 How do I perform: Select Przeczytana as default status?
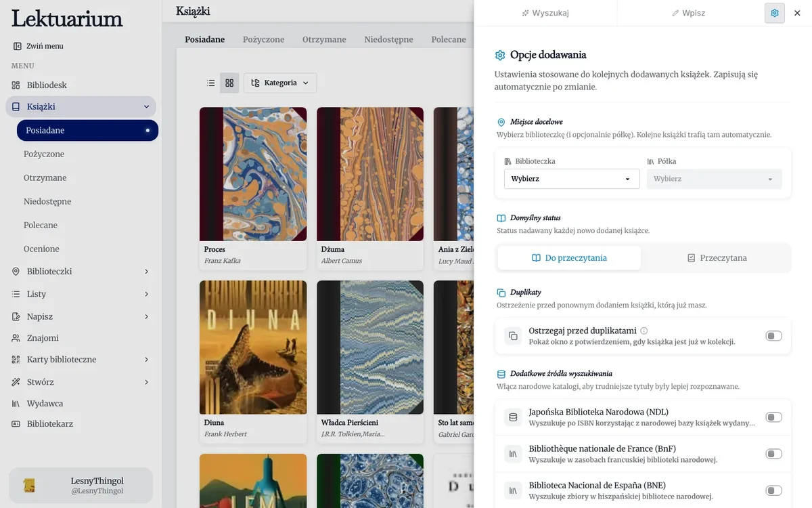point(717,258)
